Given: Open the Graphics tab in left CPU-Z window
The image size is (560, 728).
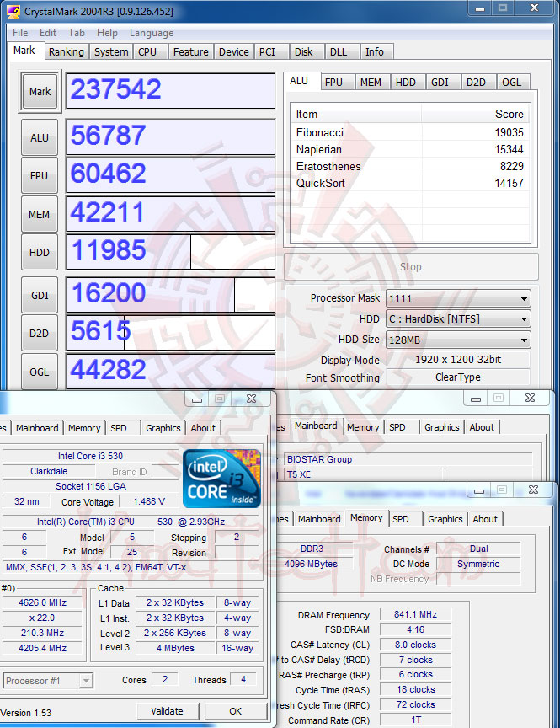Looking at the screenshot, I should [163, 427].
